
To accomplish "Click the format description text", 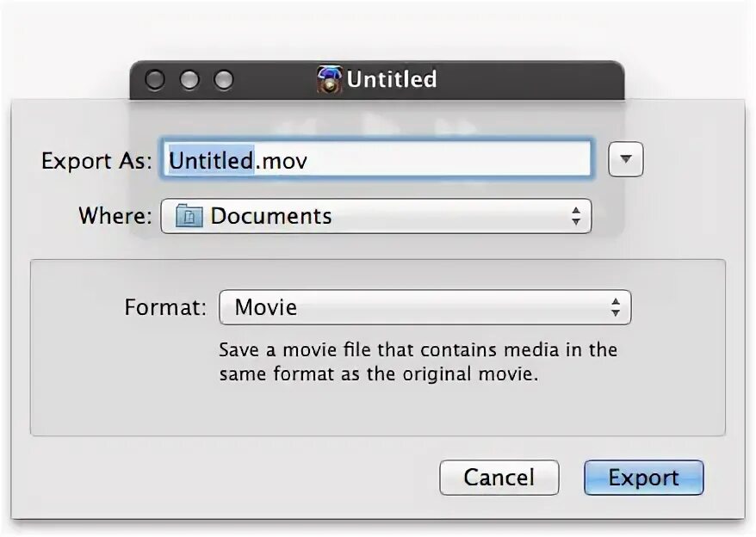I will pyautogui.click(x=418, y=362).
